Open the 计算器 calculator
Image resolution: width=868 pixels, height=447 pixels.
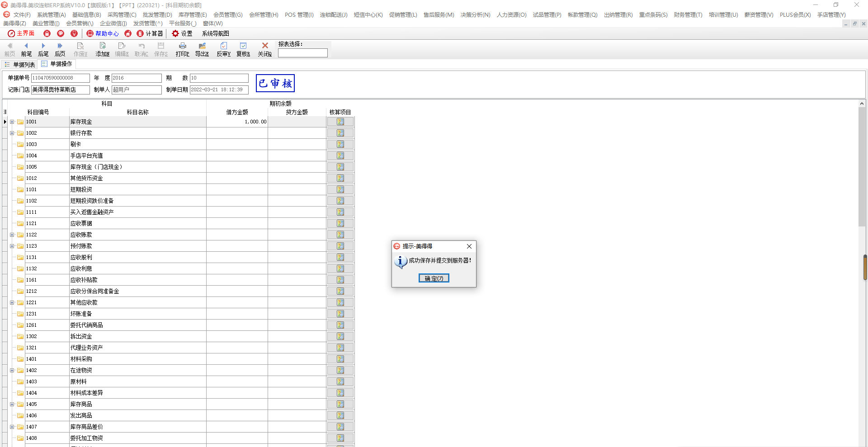(x=150, y=33)
